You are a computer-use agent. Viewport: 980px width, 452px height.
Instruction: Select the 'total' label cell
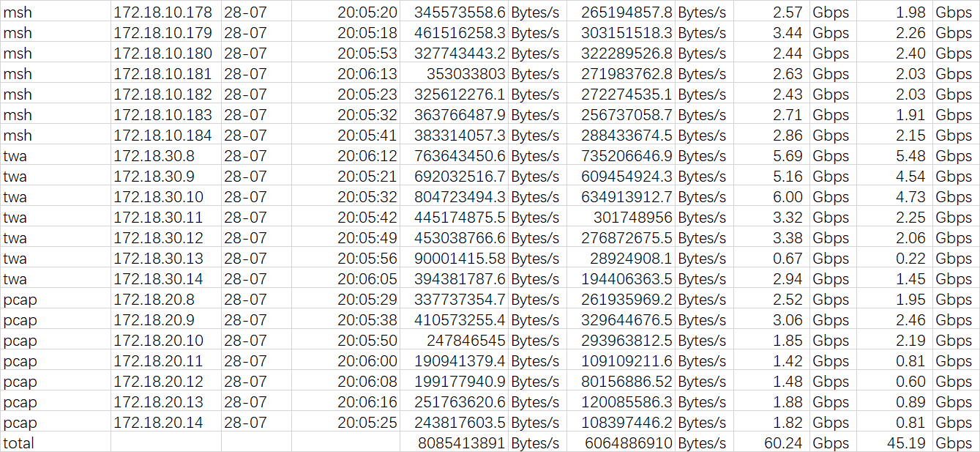(19, 443)
